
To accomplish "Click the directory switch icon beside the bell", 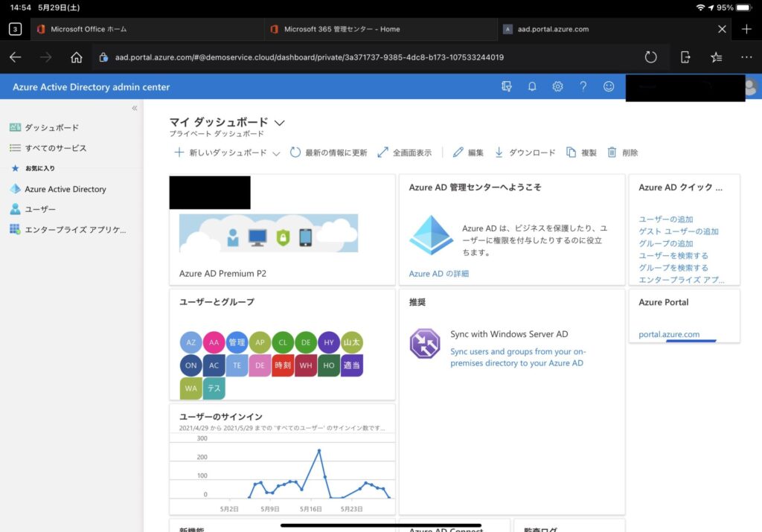I will 507,86.
